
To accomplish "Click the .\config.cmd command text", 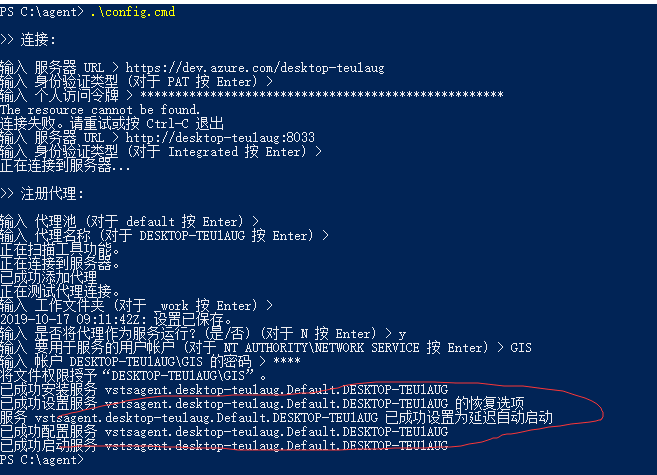I will click(127, 13).
